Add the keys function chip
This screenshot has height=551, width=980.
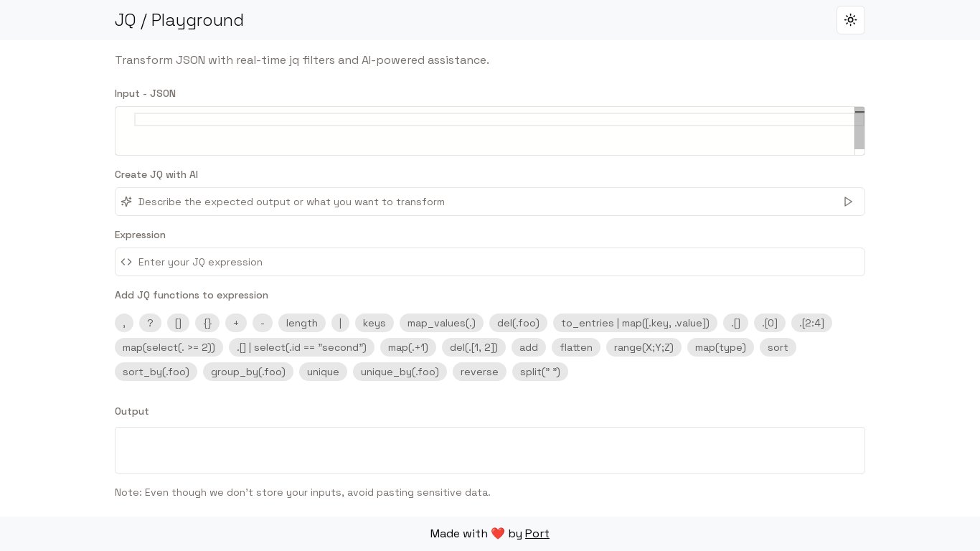point(374,323)
